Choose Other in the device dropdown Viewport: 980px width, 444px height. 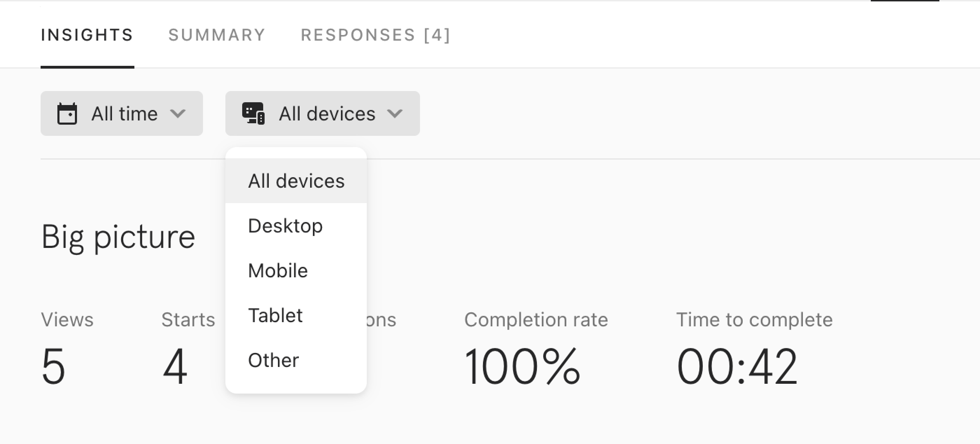point(296,360)
